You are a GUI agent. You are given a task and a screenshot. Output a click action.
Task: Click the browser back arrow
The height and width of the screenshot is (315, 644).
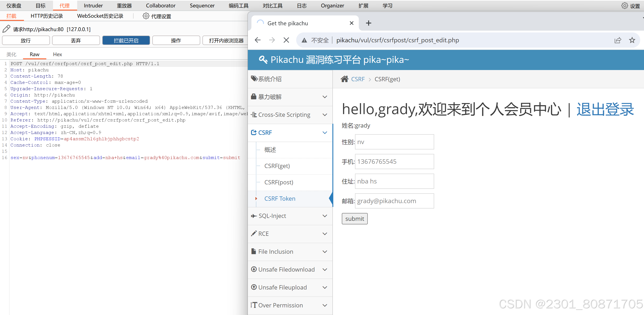pyautogui.click(x=257, y=40)
